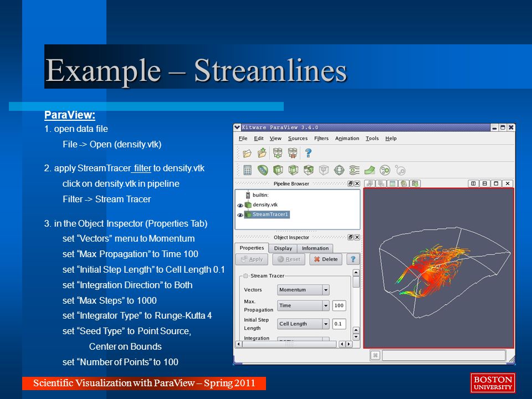Maximize the 3D view frame
This screenshot has height=399, width=532.
[496, 183]
